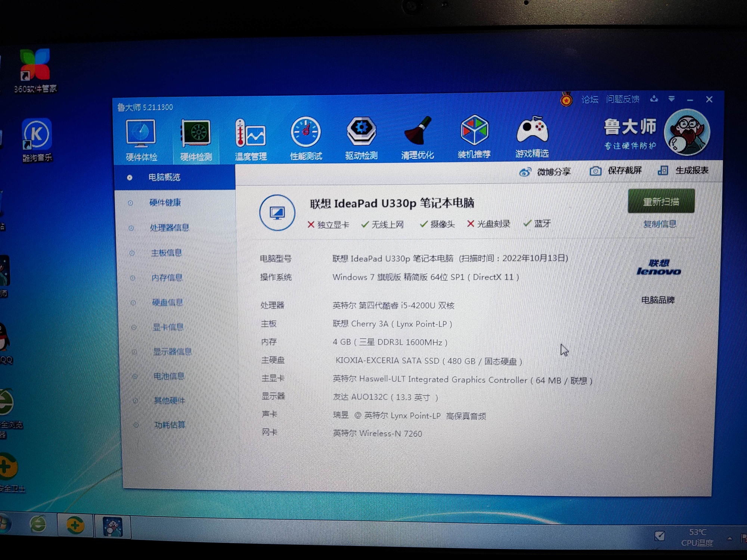Click the 4 GB DDR3L memory value

390,342
